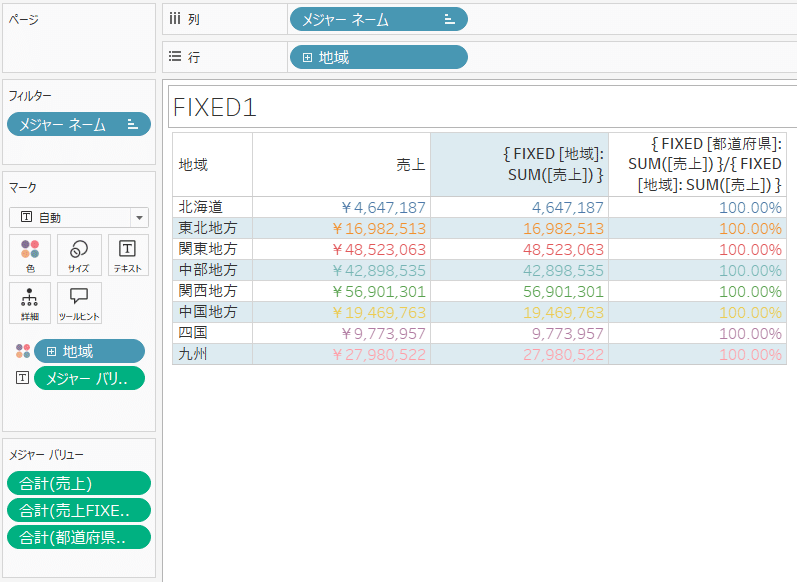Click text icon beside メジャー バリュー marks pill
This screenshot has width=797, height=582.
point(22,378)
